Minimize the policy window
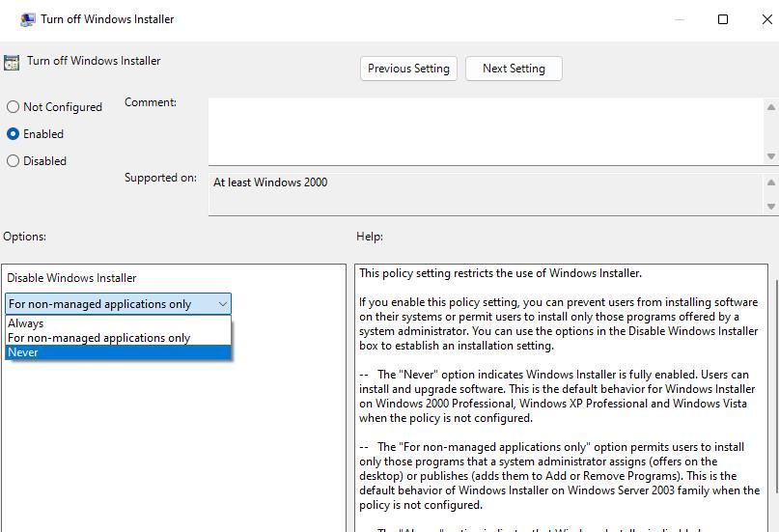779x532 pixels. pyautogui.click(x=680, y=19)
